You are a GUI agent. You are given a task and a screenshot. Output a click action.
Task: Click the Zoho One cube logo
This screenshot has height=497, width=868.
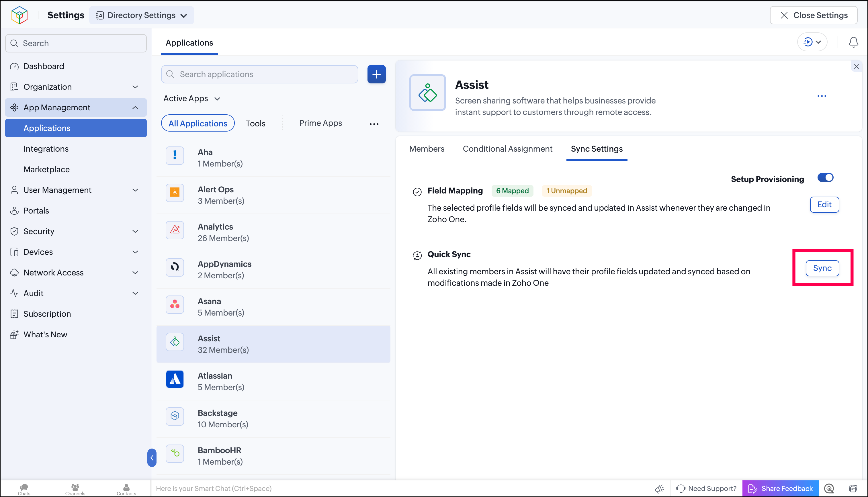[19, 15]
